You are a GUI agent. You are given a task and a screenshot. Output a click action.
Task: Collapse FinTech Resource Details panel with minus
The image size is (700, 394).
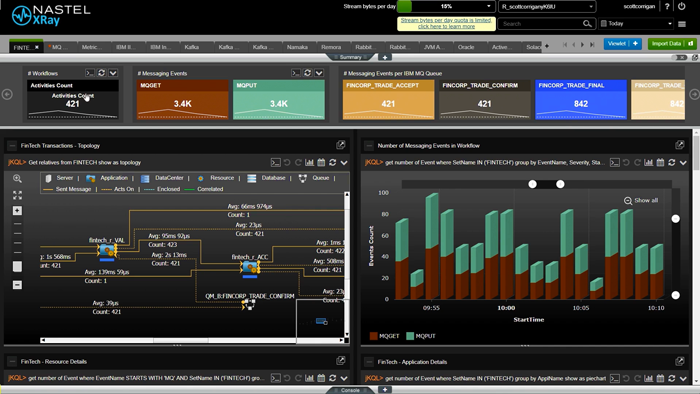(x=12, y=361)
